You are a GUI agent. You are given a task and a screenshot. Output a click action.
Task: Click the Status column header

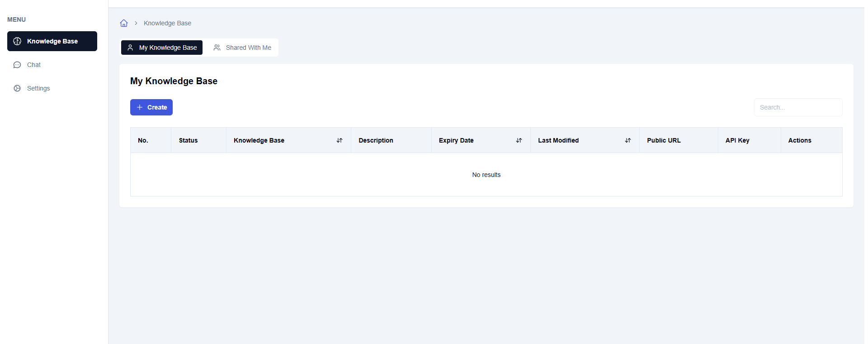coord(188,140)
